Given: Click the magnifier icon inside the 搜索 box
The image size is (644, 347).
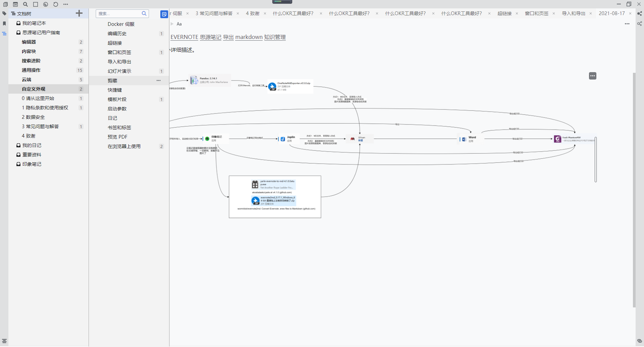Looking at the screenshot, I should point(144,13).
